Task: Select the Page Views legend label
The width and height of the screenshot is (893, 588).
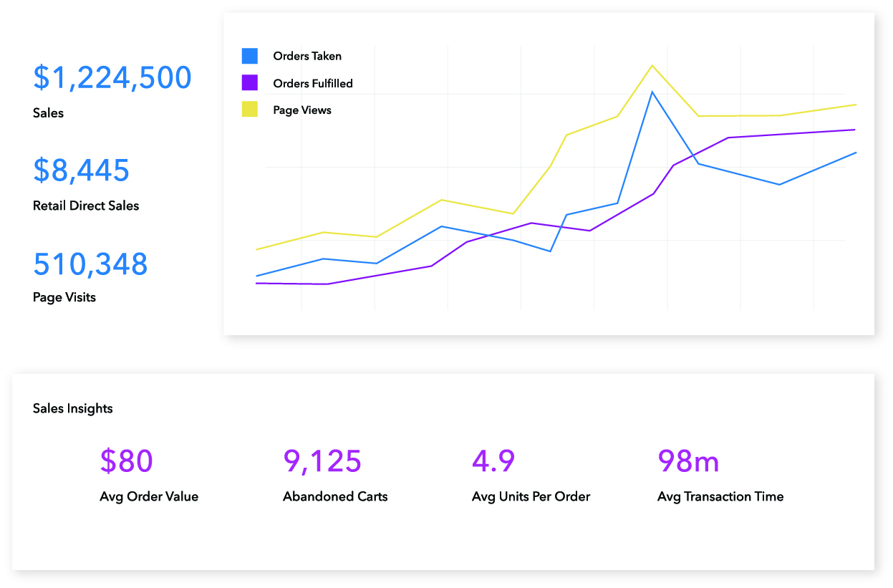Action: click(302, 110)
